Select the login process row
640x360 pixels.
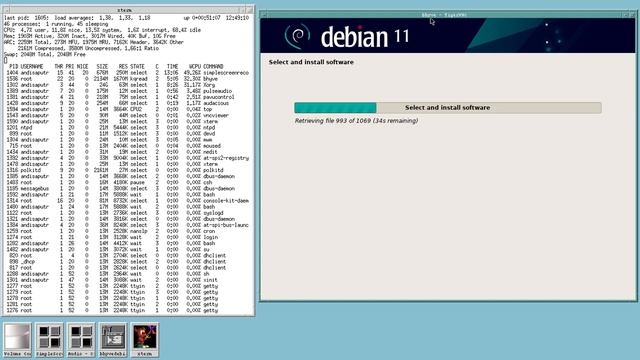tap(128, 237)
